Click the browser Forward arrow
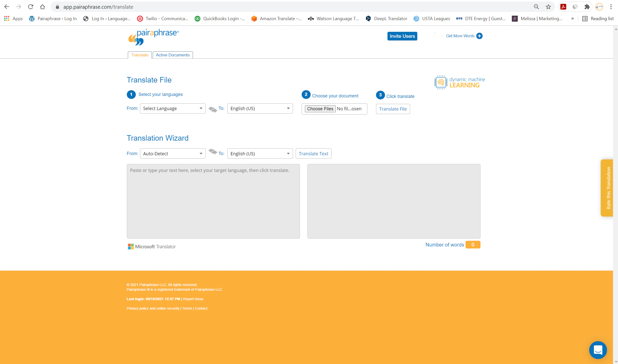The image size is (618, 364). (x=19, y=7)
